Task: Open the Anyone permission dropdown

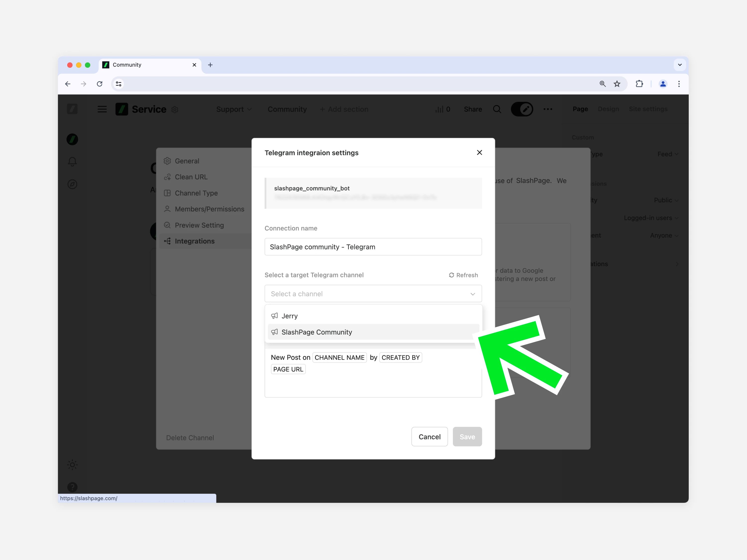Action: (664, 235)
